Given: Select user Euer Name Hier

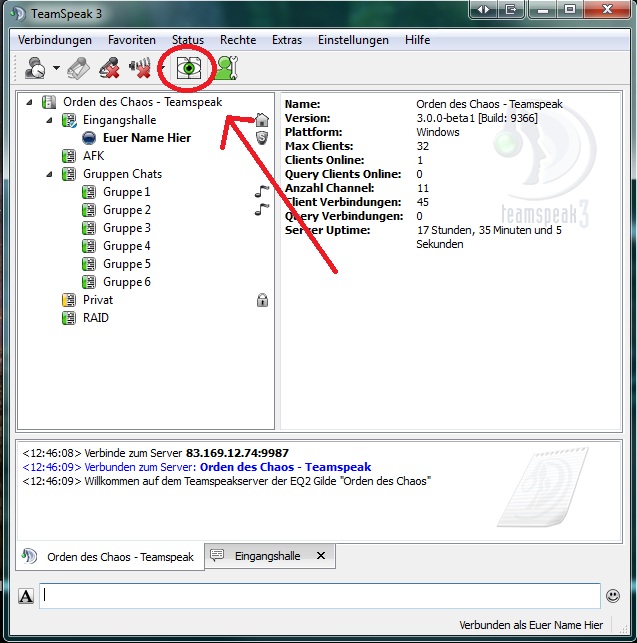Looking at the screenshot, I should pos(147,138).
